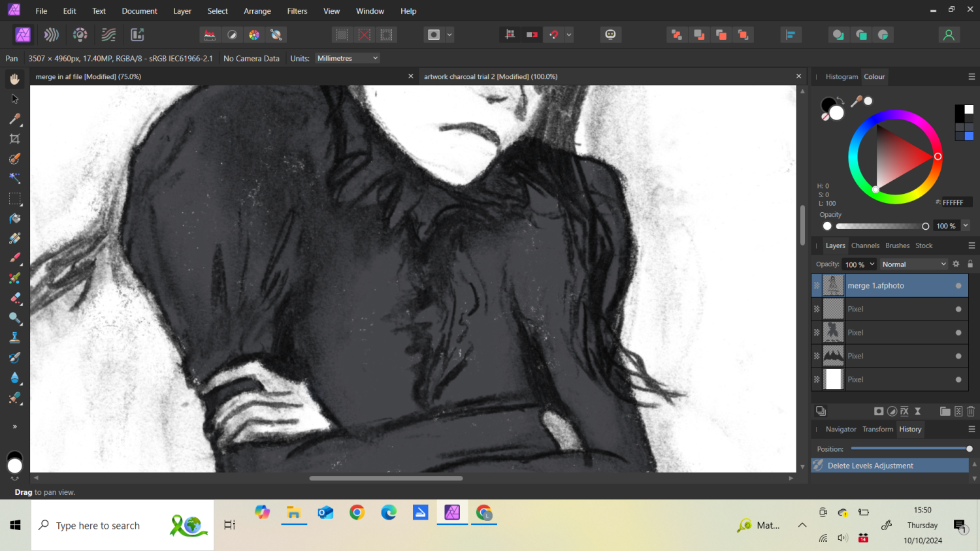Hide the merge 1.afphoto layer

[958, 286]
